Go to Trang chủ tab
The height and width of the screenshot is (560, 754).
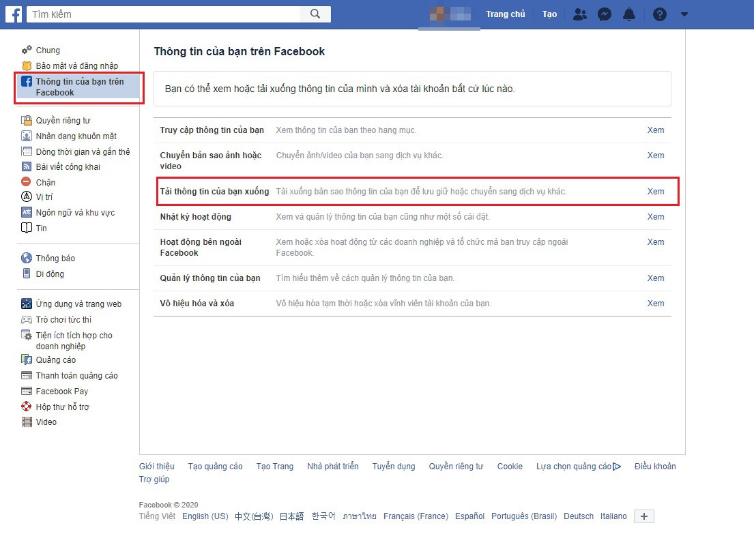point(506,14)
